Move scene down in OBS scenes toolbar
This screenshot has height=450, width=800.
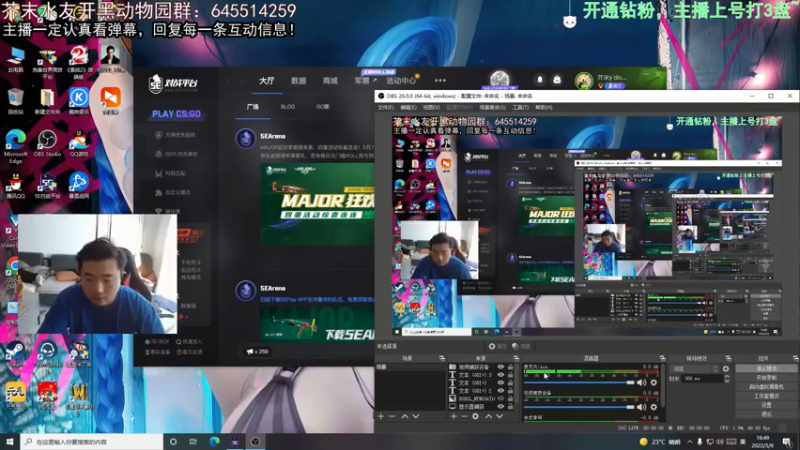pyautogui.click(x=416, y=416)
